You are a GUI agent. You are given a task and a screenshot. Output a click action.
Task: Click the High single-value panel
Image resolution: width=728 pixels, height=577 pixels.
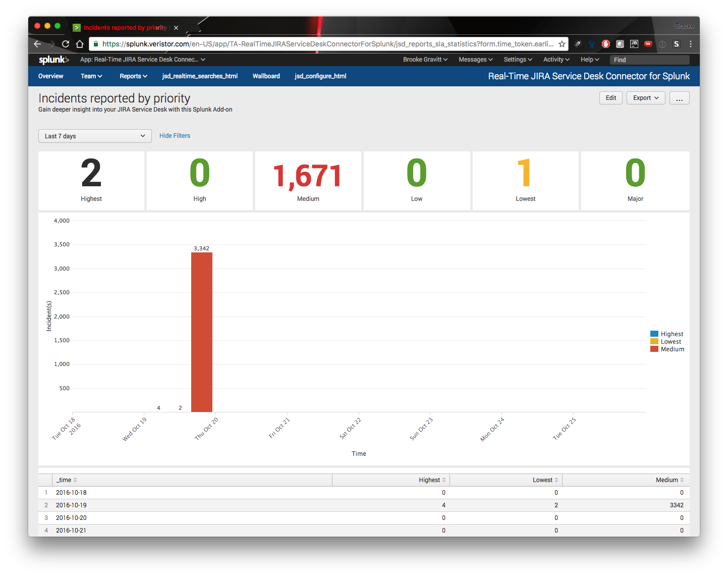pos(200,181)
